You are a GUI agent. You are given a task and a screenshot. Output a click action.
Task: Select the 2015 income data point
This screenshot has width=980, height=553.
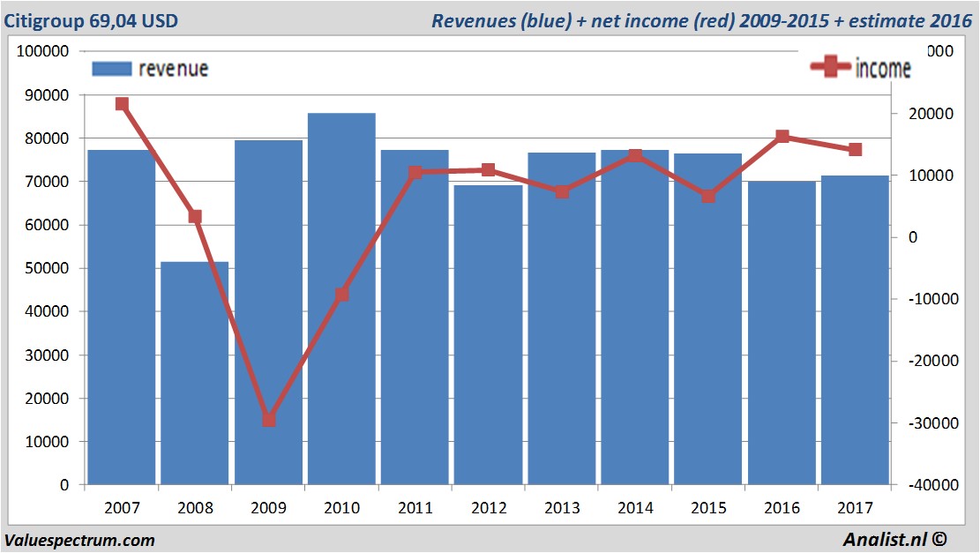[708, 196]
